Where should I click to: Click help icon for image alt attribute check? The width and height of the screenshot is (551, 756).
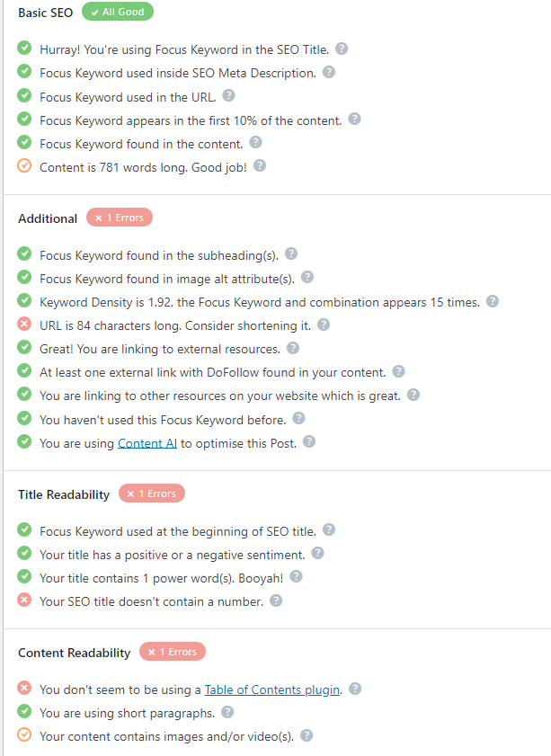coord(307,278)
